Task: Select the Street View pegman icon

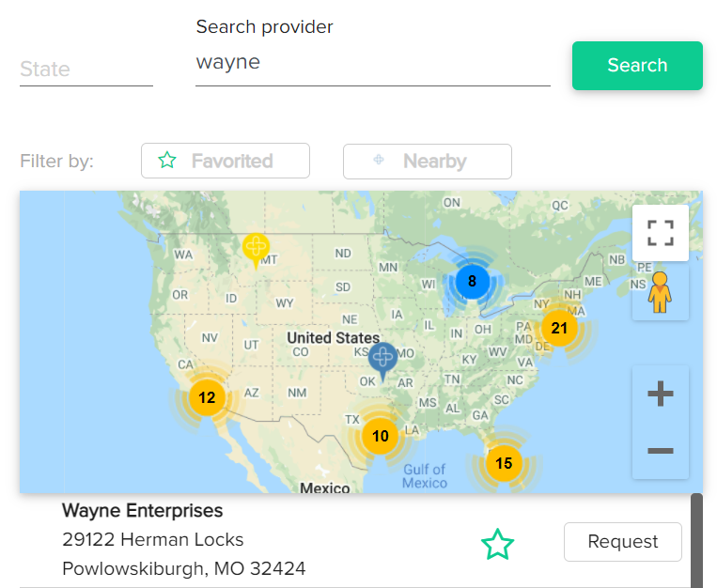Action: (660, 293)
